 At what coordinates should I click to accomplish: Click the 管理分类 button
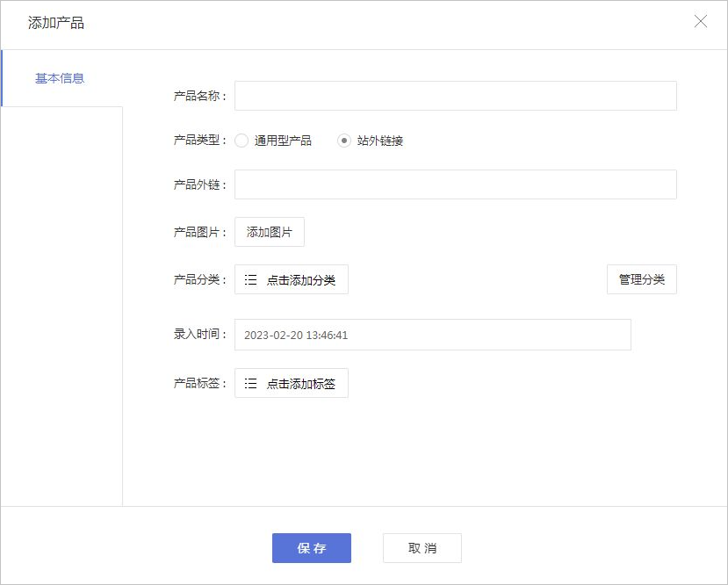(642, 279)
